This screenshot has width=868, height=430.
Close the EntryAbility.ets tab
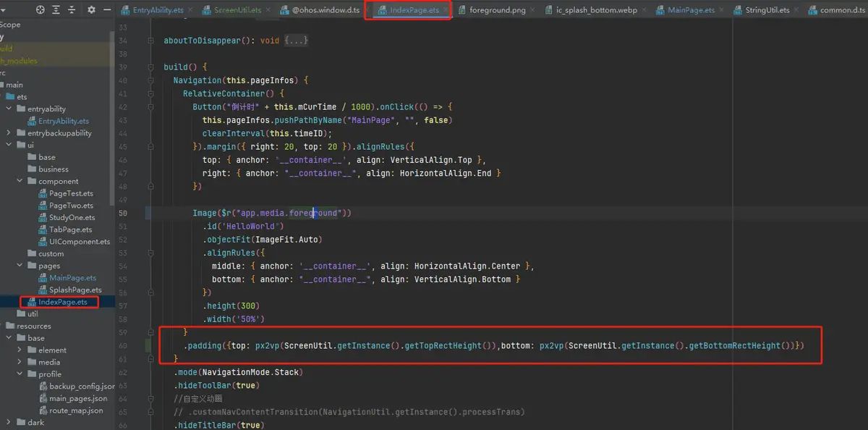click(191, 10)
